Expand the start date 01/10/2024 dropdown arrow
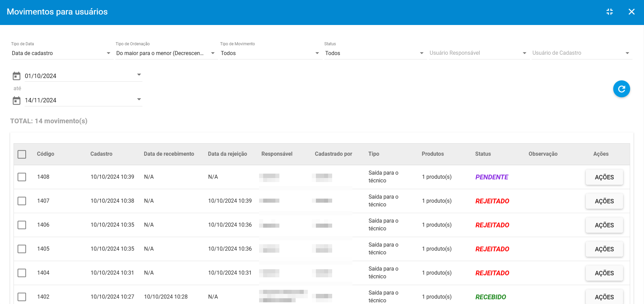The width and height of the screenshot is (644, 304). 139,75
